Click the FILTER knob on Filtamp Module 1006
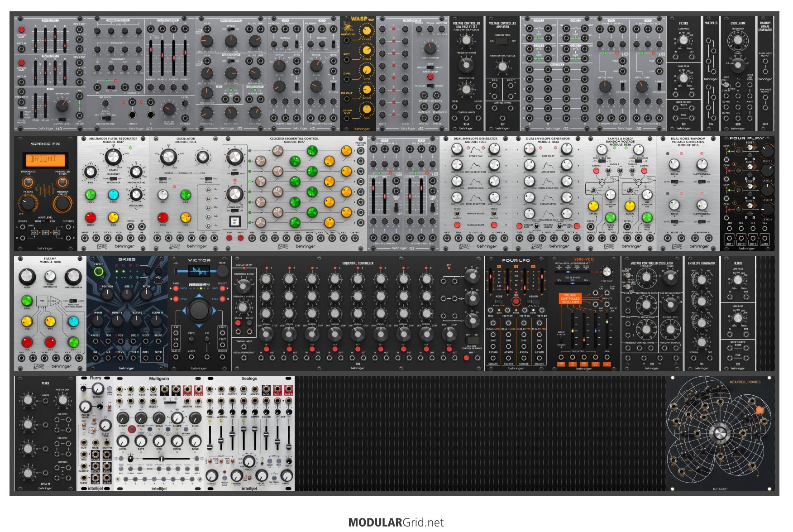The image size is (793, 532). click(27, 276)
